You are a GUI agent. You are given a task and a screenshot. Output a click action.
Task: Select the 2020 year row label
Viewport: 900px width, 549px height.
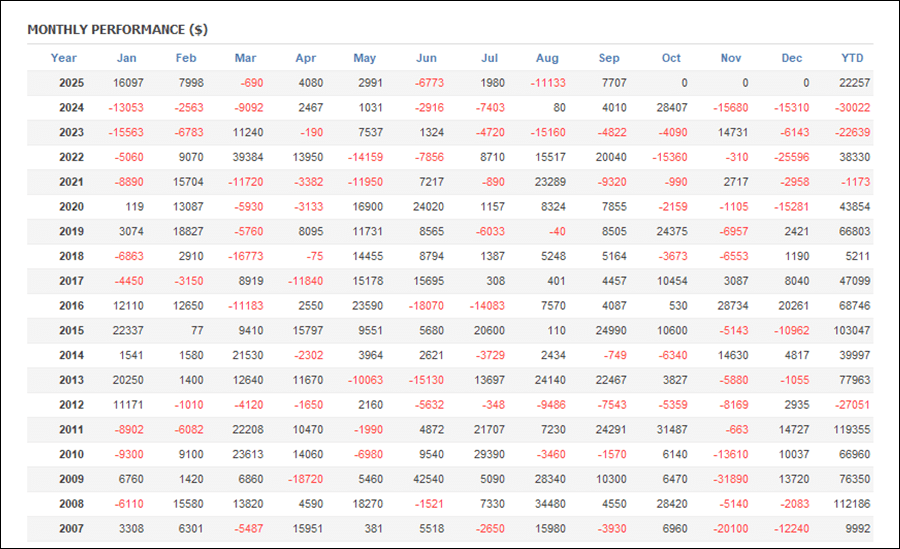[x=71, y=207]
